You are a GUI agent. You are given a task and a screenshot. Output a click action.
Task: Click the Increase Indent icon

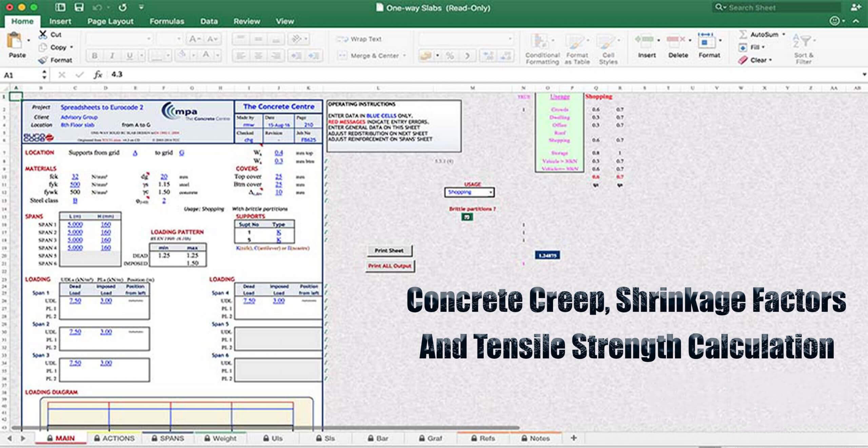(313, 55)
